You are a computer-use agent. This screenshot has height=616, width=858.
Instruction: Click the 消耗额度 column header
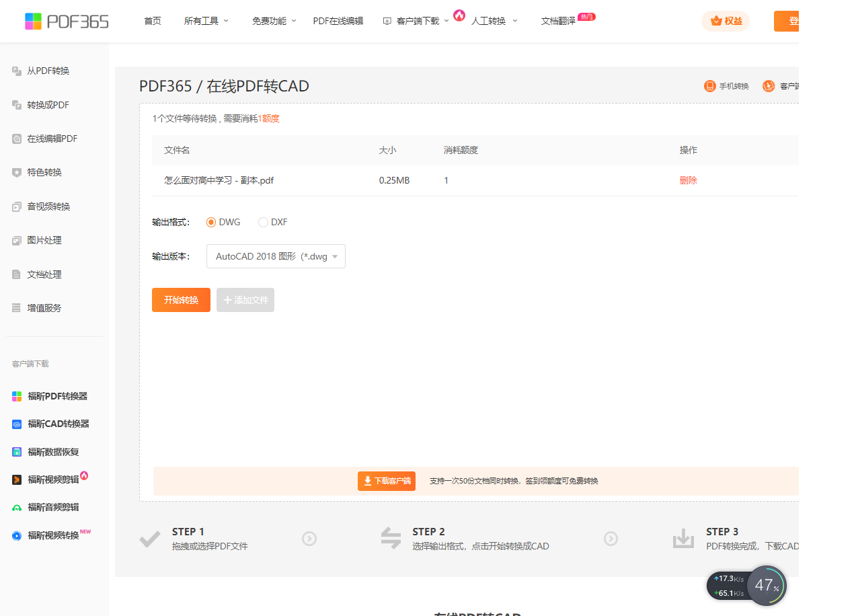tap(461, 150)
